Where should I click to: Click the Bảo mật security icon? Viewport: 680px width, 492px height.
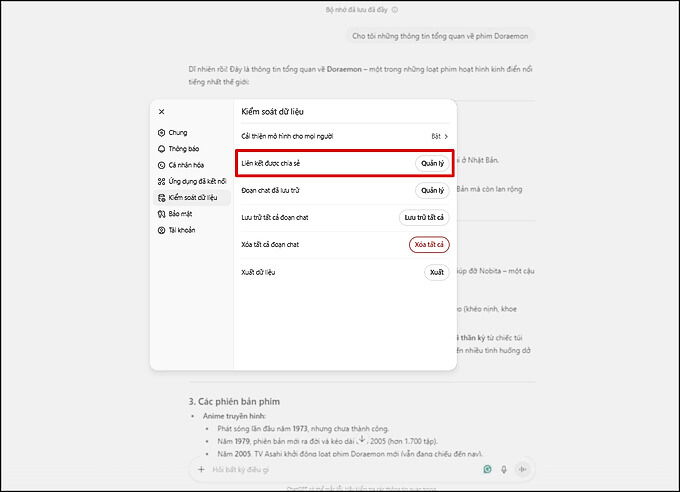tap(161, 214)
